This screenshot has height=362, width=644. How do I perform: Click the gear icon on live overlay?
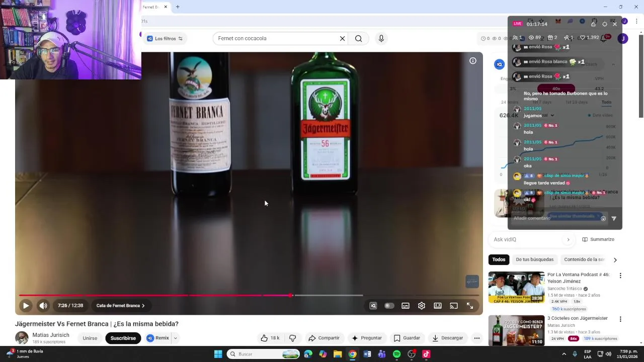click(x=604, y=24)
